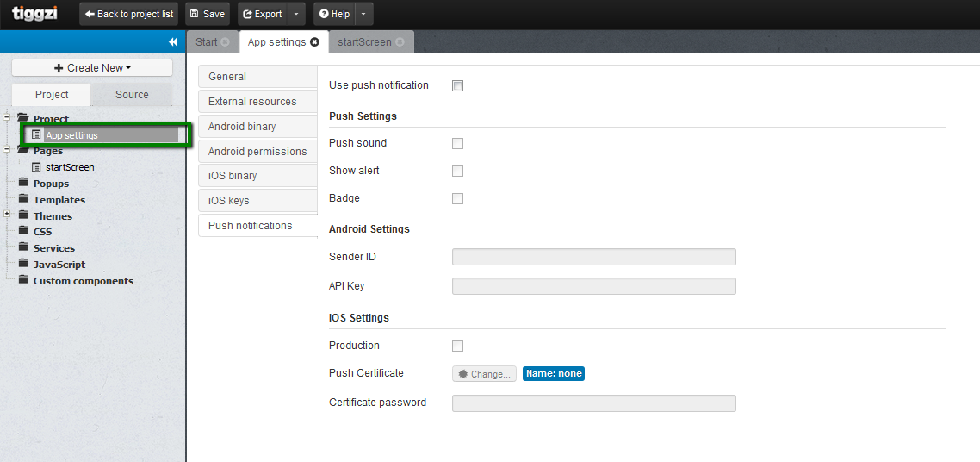Enable Use push notification checkbox
Image resolution: width=980 pixels, height=462 pixels.
pyautogui.click(x=458, y=86)
